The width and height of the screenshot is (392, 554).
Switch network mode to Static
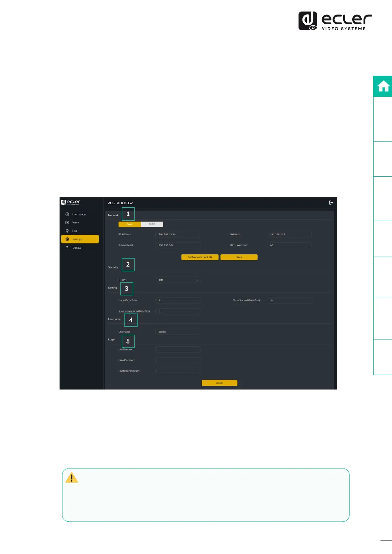tap(130, 224)
